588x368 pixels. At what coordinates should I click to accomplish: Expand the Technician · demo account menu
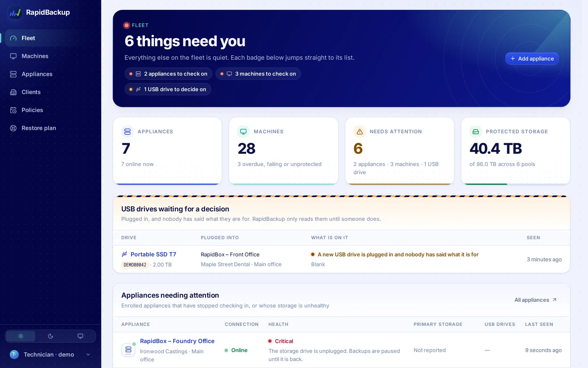pyautogui.click(x=51, y=355)
